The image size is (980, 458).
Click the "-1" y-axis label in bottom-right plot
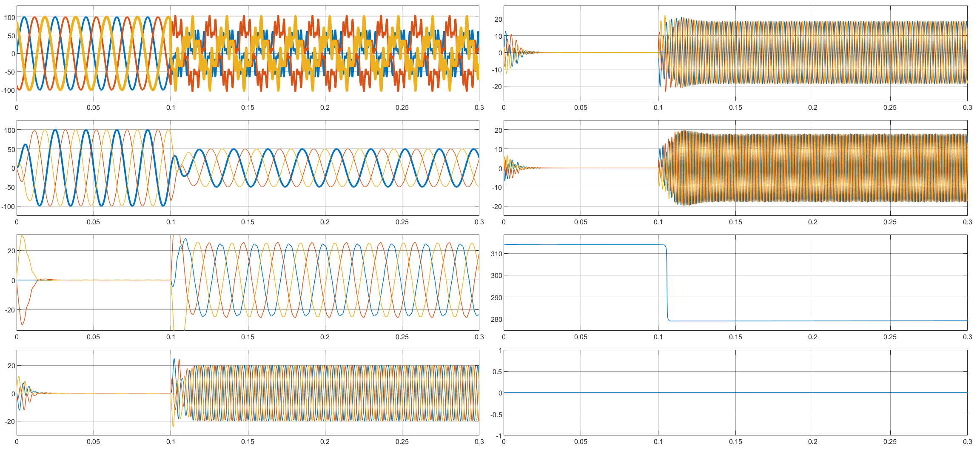click(499, 435)
